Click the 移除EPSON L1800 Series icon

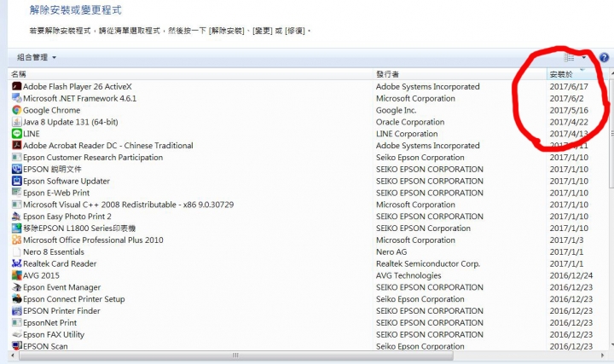(16, 228)
